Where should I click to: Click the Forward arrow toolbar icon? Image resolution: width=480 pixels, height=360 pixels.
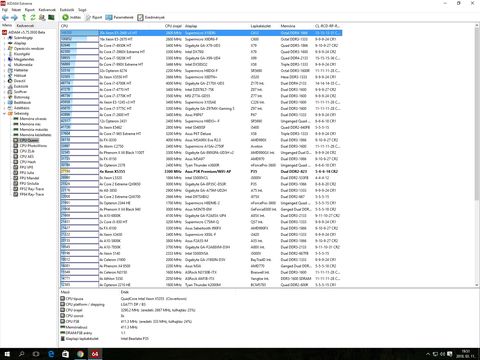click(14, 17)
